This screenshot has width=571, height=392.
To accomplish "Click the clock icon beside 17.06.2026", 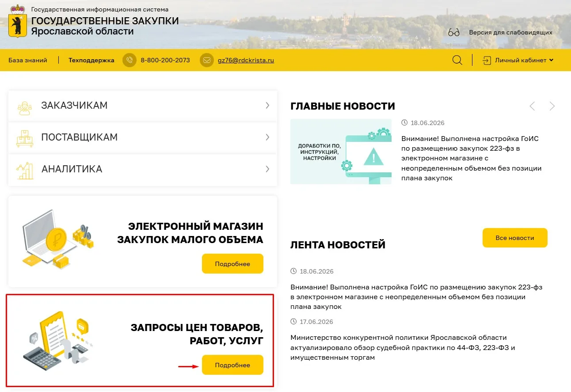I will [293, 322].
